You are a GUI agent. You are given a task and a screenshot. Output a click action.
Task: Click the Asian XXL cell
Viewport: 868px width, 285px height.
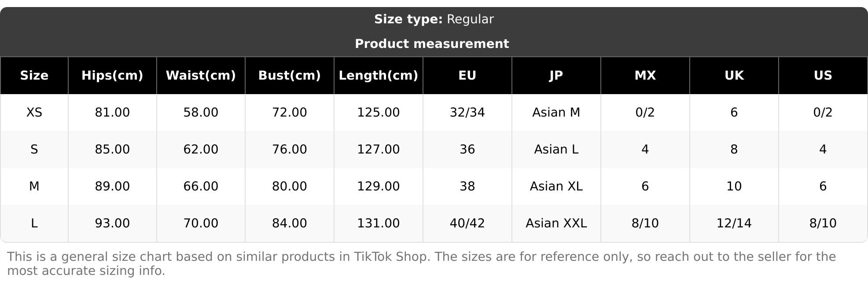click(x=556, y=223)
